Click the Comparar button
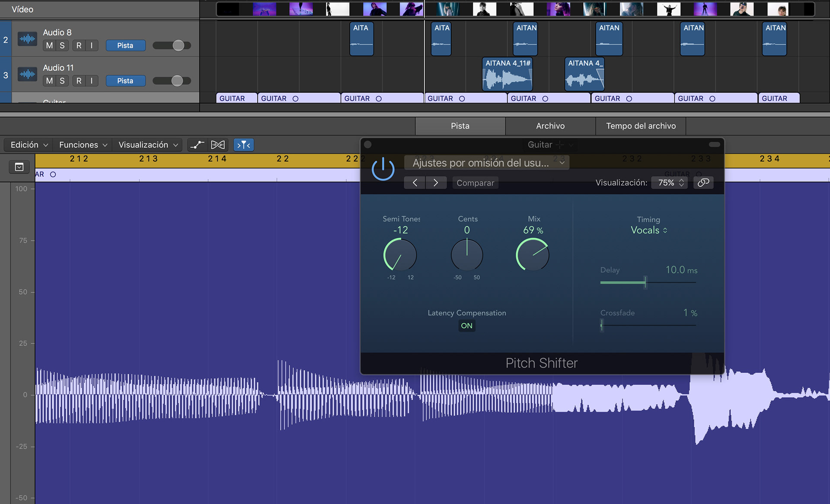 click(x=476, y=183)
